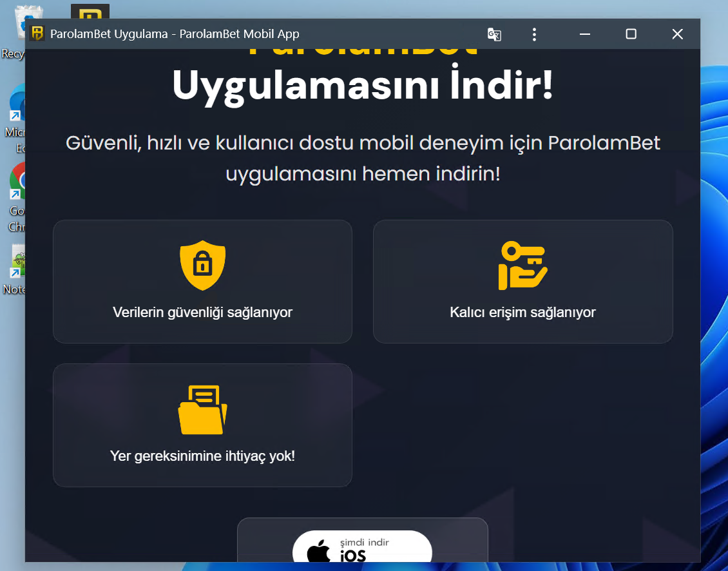This screenshot has width=728, height=571.
Task: Click the yellow shield lock icon
Action: tap(202, 266)
